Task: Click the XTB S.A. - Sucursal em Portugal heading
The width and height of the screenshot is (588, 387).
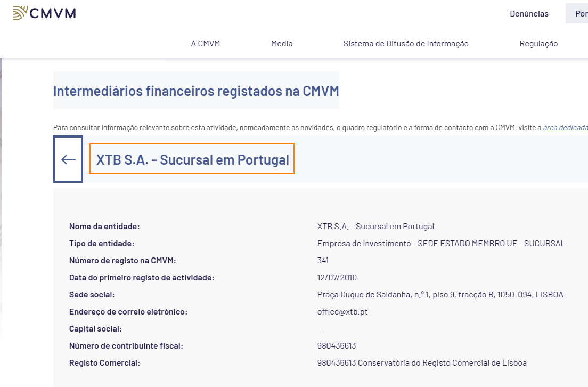Action: (x=192, y=159)
